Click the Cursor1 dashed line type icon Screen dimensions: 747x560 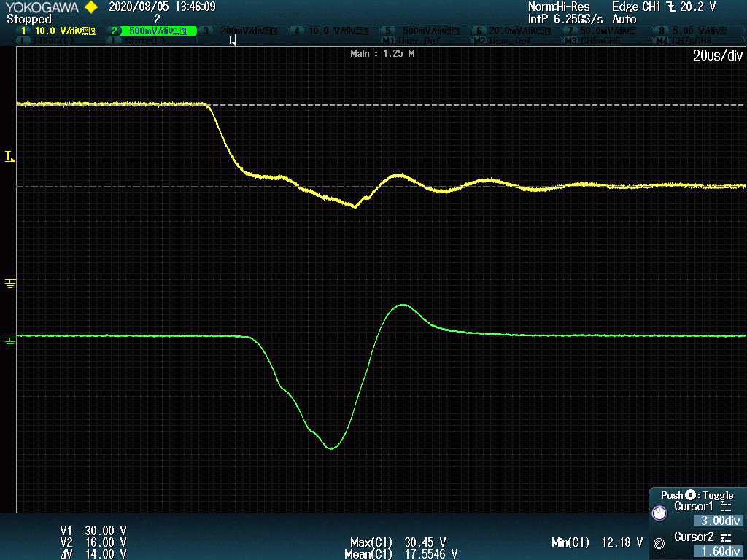click(726, 506)
